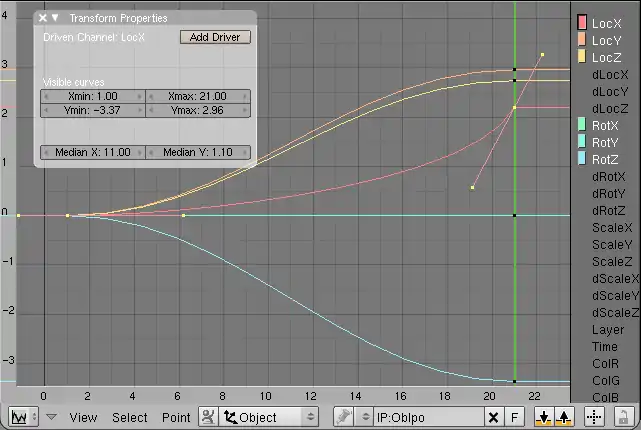Select the Layer channel
The width and height of the screenshot is (641, 430).
(608, 330)
